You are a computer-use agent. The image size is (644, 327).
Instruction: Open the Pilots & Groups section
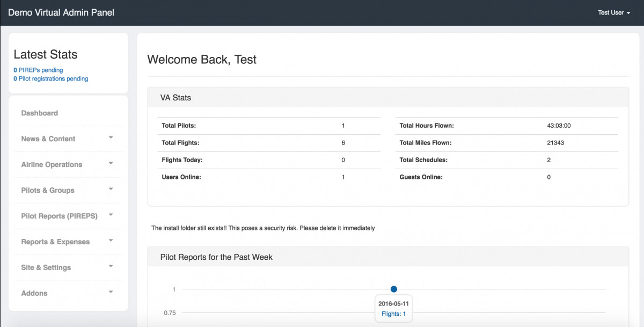click(48, 190)
